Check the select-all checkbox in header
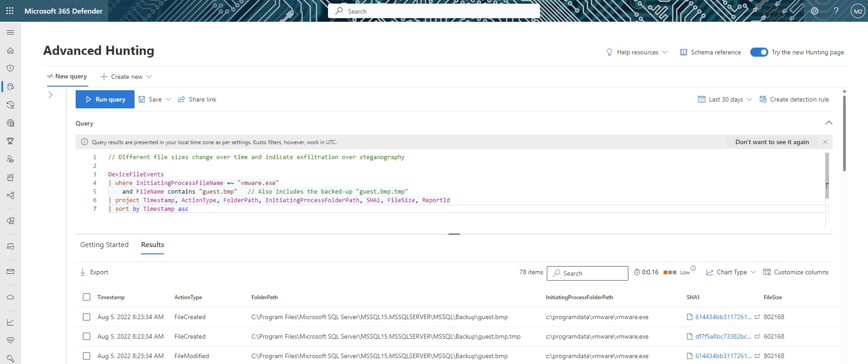Image resolution: width=868 pixels, height=364 pixels. click(x=87, y=297)
